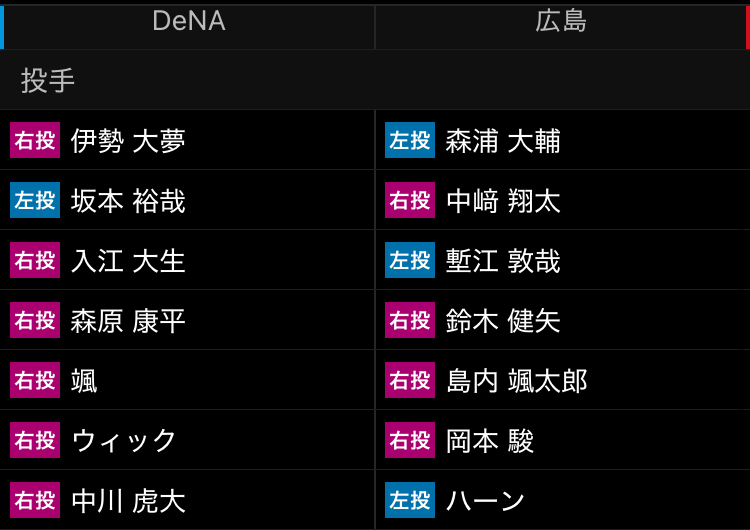Click the 左投 badge beside 塹江 敦哉
This screenshot has width=750, height=530.
tap(410, 260)
